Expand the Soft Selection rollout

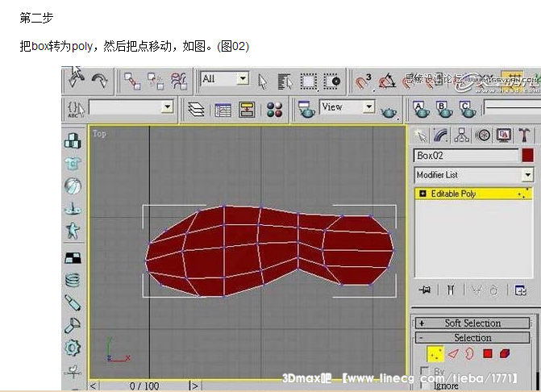click(472, 323)
